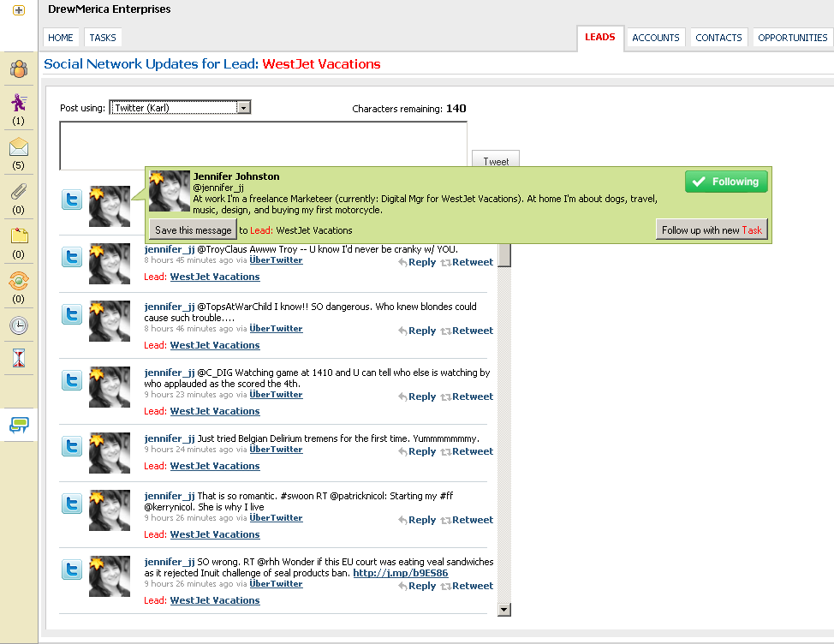This screenshot has height=644, width=834.
Task: Click the Jennifer Johnston name in popup
Action: pos(236,176)
